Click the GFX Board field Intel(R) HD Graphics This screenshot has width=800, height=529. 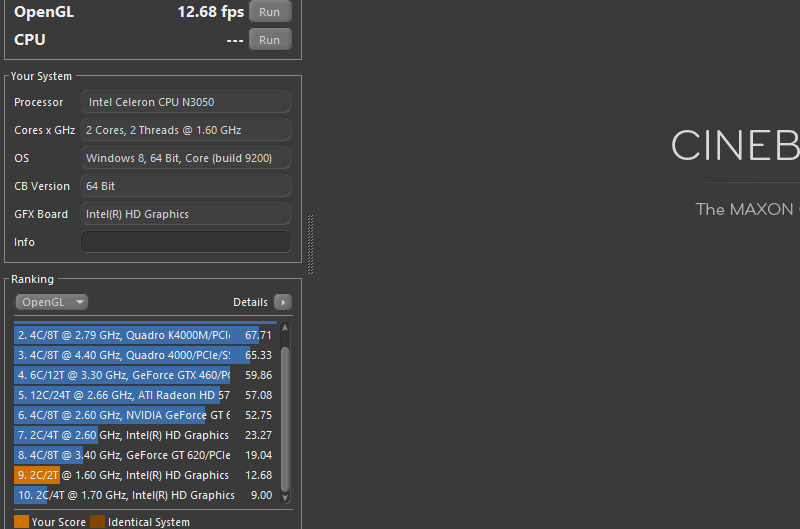pos(186,214)
